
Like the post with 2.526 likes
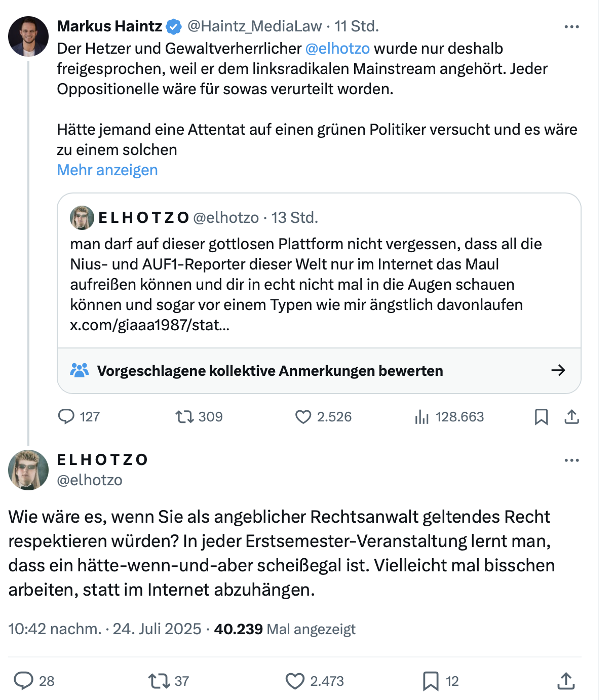click(x=303, y=417)
